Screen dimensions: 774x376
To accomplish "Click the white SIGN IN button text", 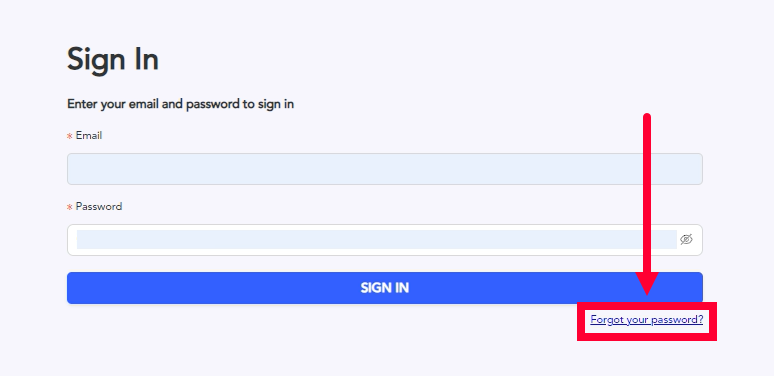I will tap(385, 288).
